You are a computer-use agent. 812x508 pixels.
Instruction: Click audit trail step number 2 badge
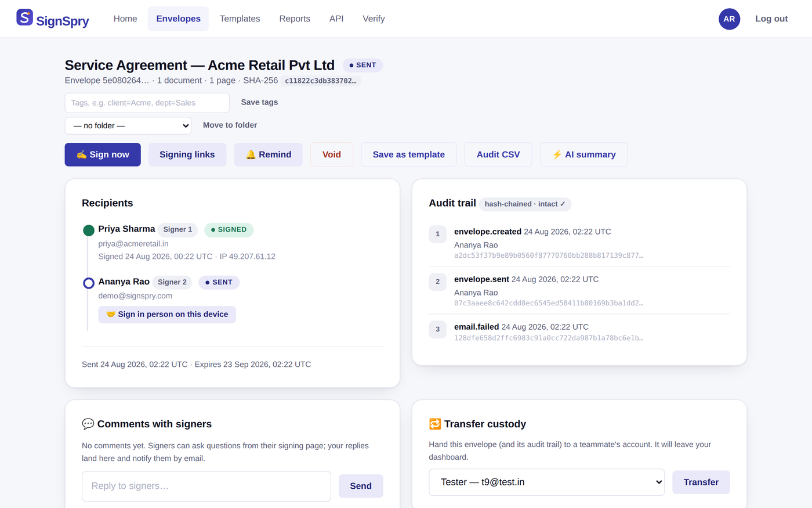pyautogui.click(x=437, y=282)
